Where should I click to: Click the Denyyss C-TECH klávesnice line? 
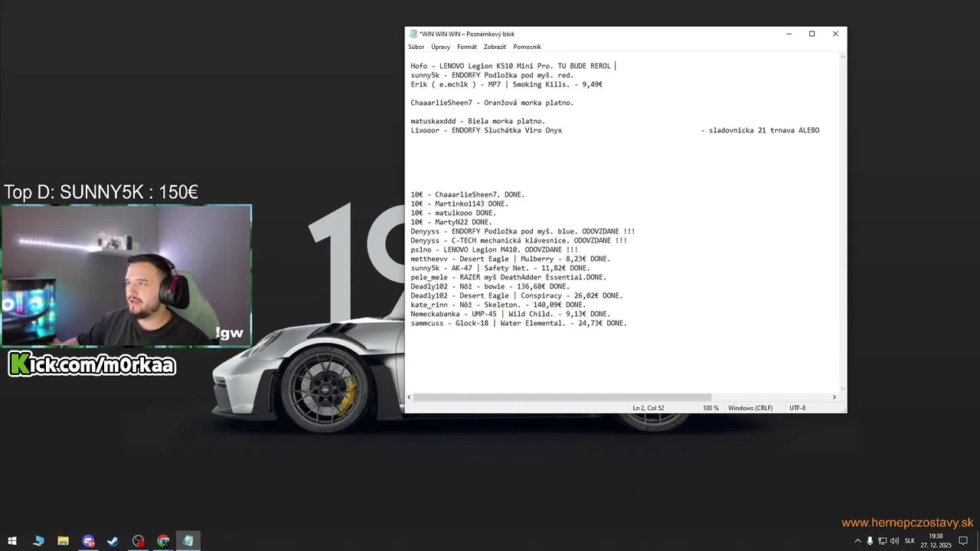point(518,240)
